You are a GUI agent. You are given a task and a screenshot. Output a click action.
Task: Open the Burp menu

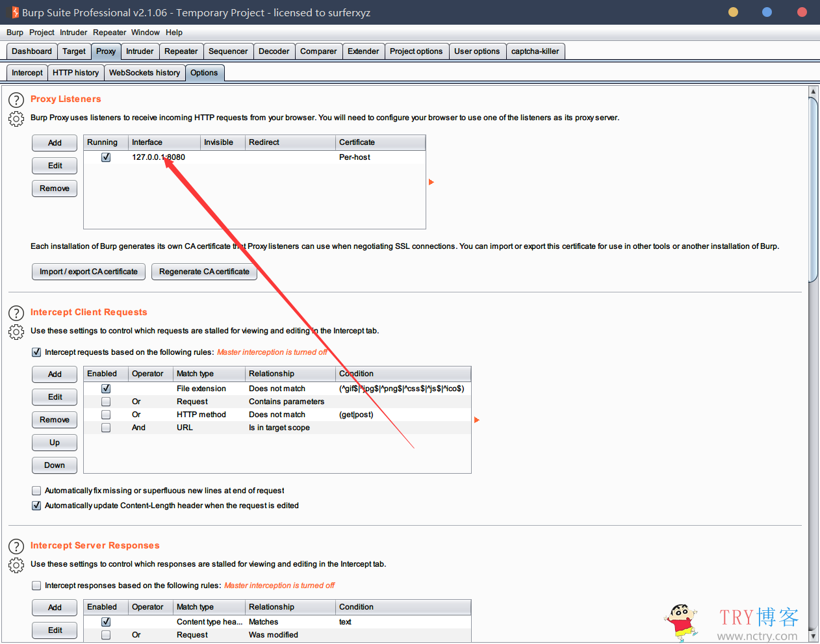pos(15,32)
